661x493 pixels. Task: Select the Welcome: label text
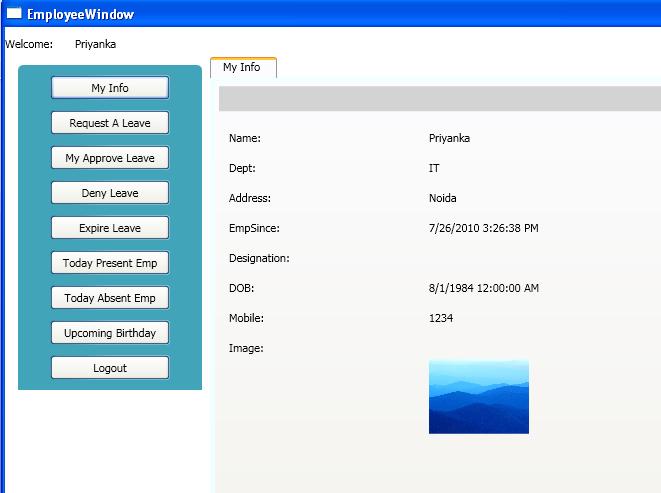tap(29, 44)
